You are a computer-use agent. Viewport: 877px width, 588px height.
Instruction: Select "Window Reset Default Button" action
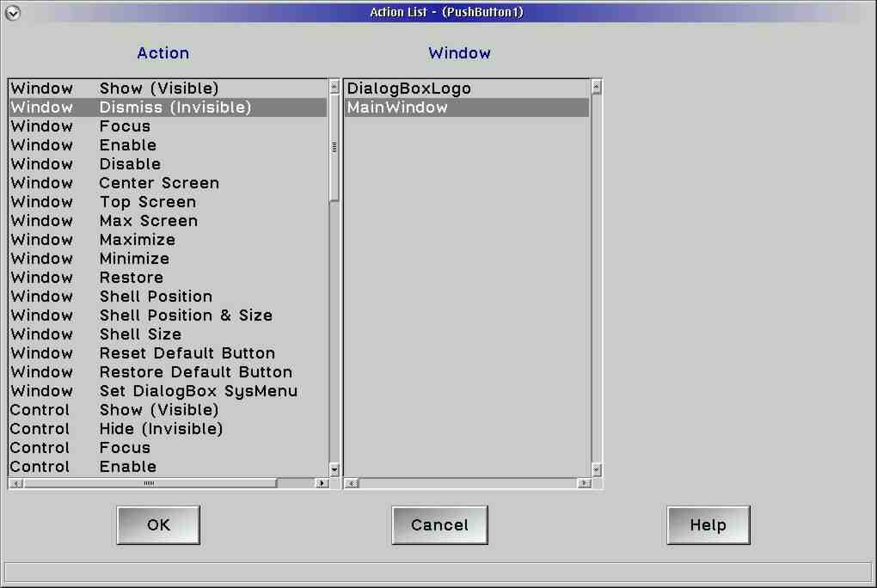[x=169, y=353]
